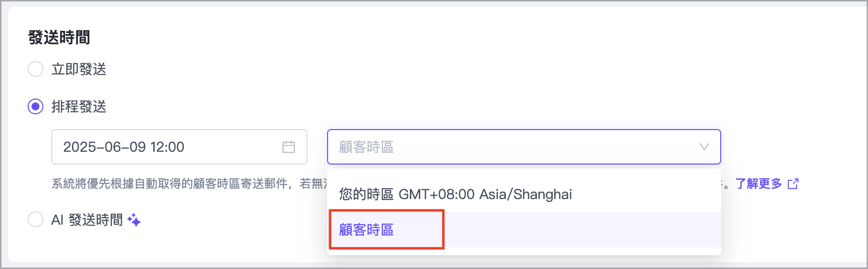Click the calendar icon in the date field
The image size is (868, 269).
tap(289, 147)
